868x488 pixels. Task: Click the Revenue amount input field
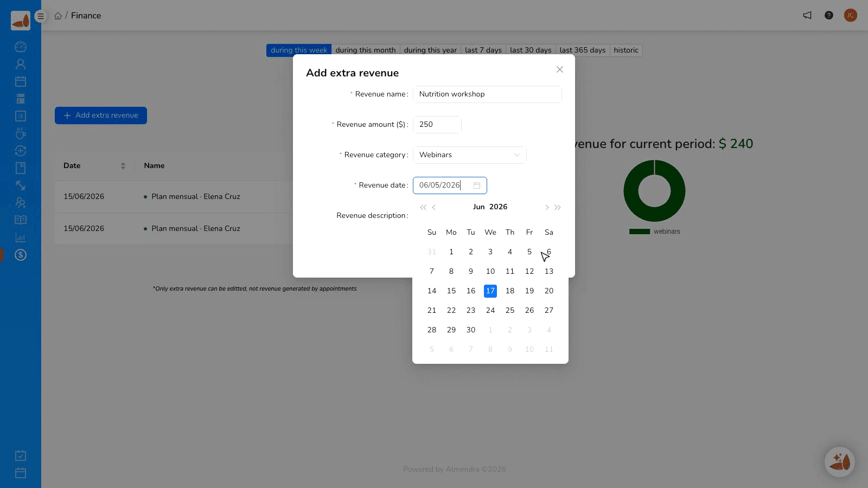pos(437,125)
